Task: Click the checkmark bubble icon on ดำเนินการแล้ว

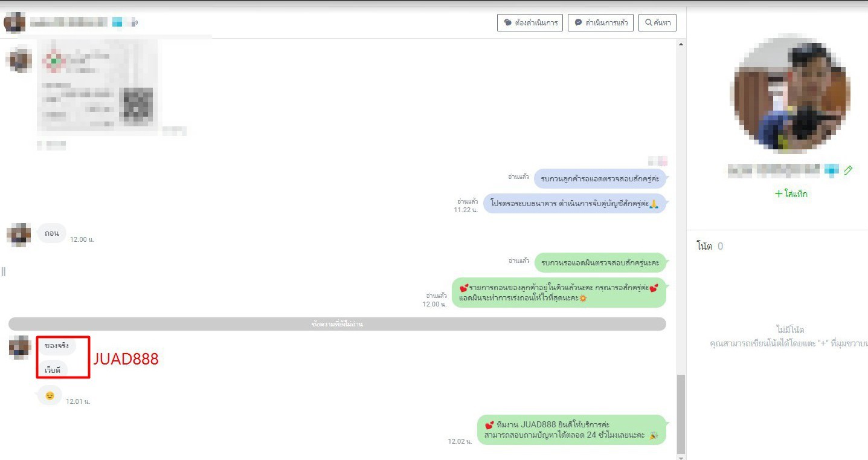Action: tap(578, 23)
